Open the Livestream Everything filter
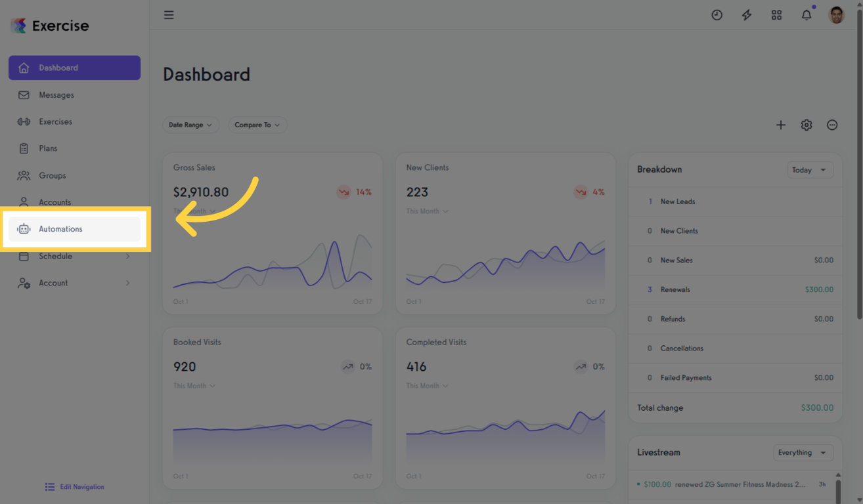Viewport: 863px width, 504px height. click(x=803, y=452)
